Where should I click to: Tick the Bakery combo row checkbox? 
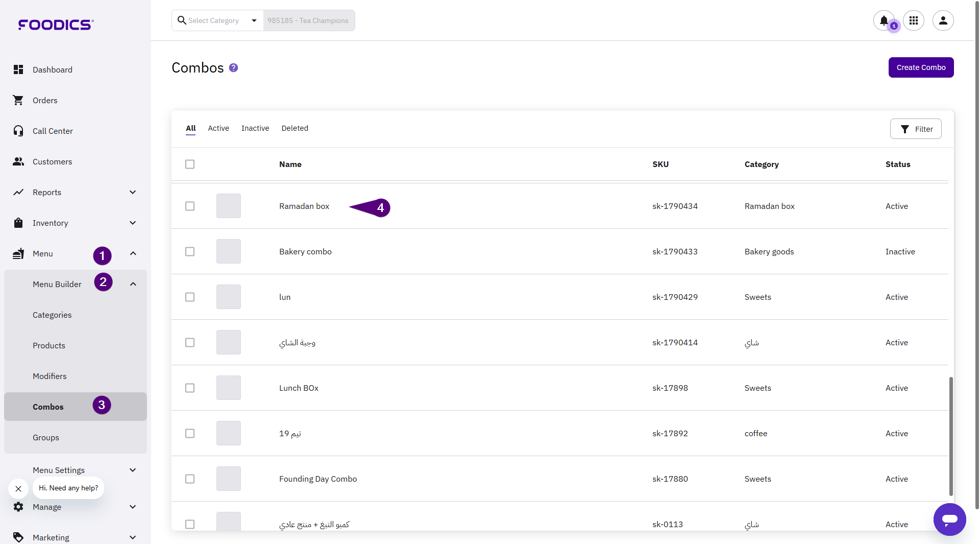pyautogui.click(x=190, y=251)
